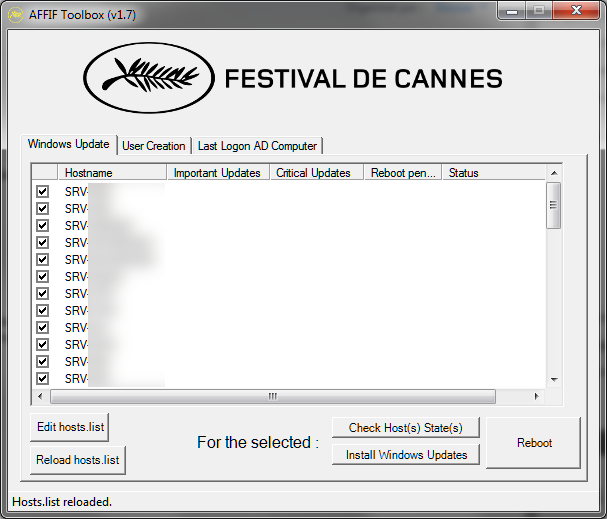Click the host list scroll up arrow
This screenshot has width=607, height=519.
[x=554, y=173]
